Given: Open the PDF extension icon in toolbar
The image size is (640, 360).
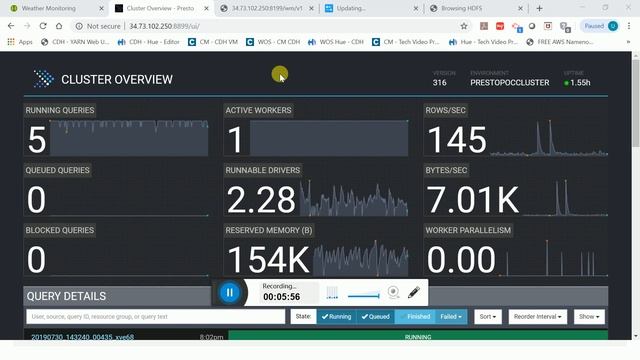Looking at the screenshot, I should coord(484,26).
